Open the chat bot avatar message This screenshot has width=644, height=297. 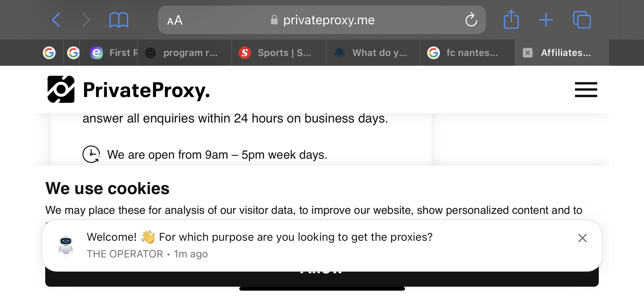click(66, 246)
